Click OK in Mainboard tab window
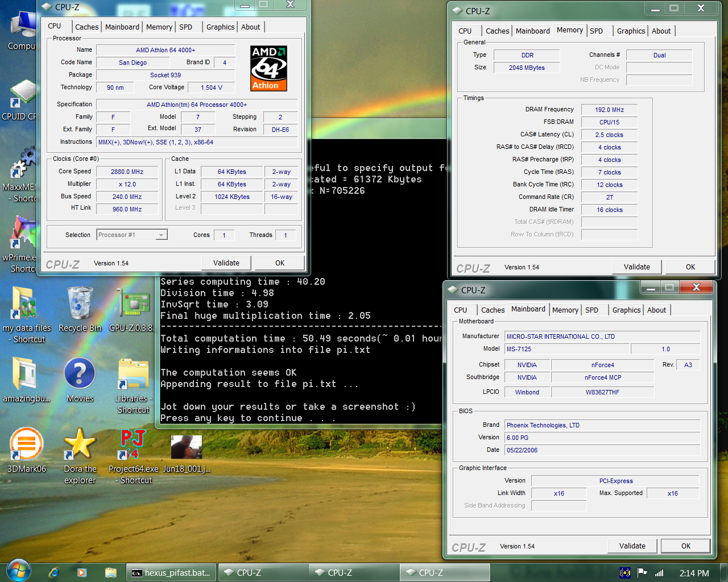Image resolution: width=728 pixels, height=582 pixels. (x=686, y=546)
